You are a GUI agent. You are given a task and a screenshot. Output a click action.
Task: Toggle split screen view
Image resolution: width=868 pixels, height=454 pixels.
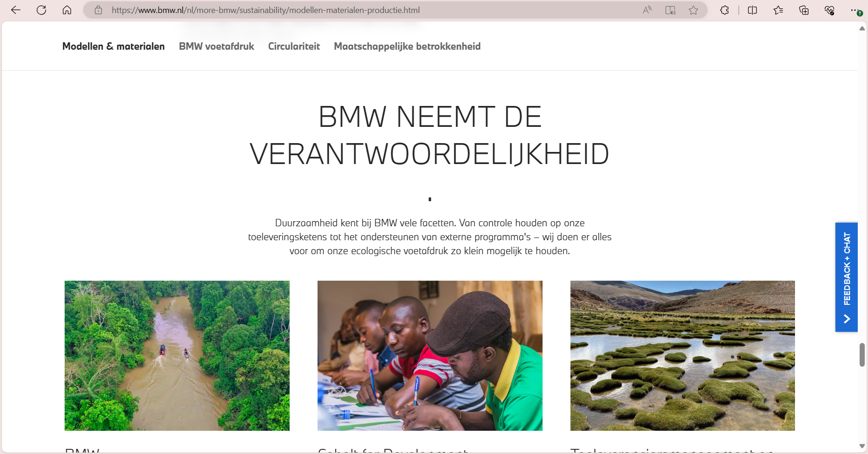[x=752, y=10]
